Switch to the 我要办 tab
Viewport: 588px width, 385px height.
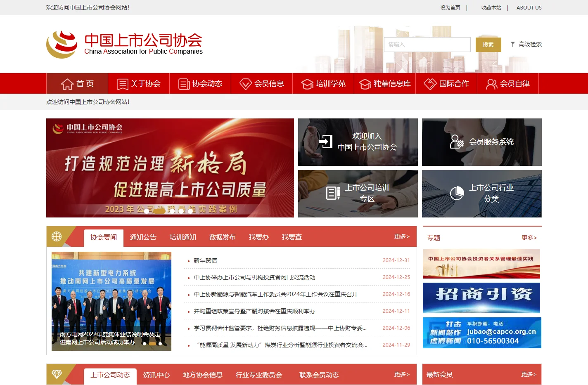(259, 237)
